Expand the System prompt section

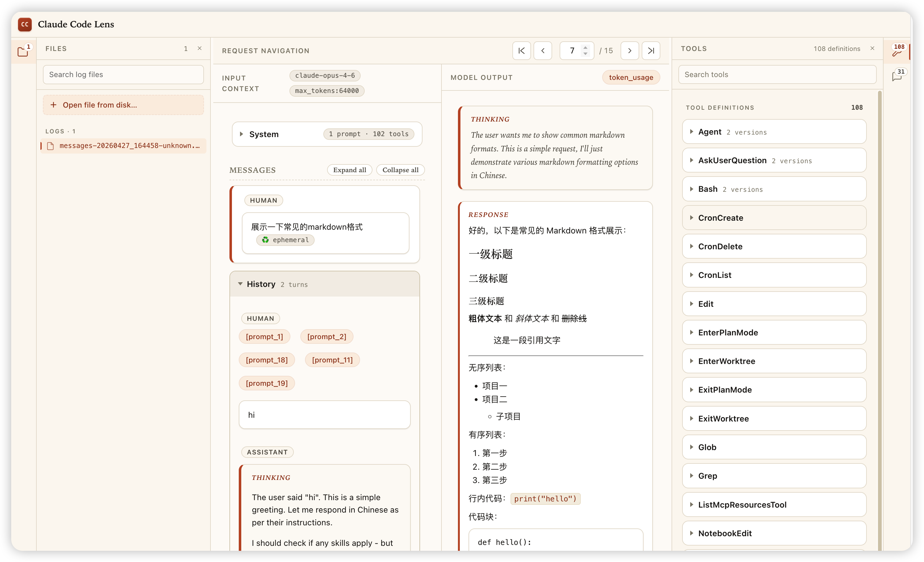pos(327,134)
